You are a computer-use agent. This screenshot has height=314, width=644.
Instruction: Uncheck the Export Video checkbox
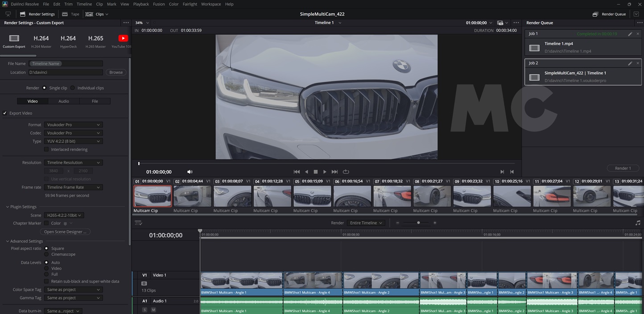tap(5, 113)
